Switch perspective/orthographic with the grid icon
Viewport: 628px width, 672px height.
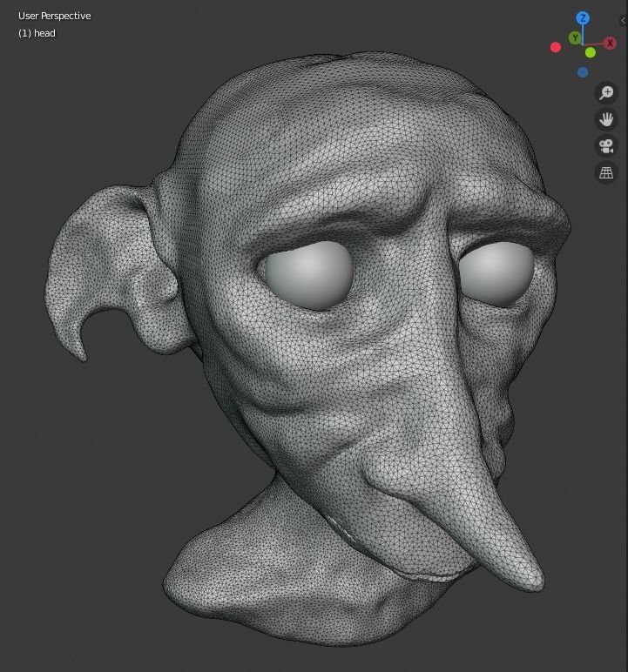pos(606,172)
